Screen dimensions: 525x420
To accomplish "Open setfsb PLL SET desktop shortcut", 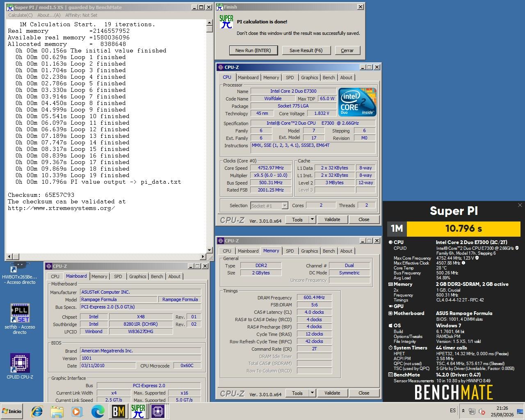I will pos(20,319).
